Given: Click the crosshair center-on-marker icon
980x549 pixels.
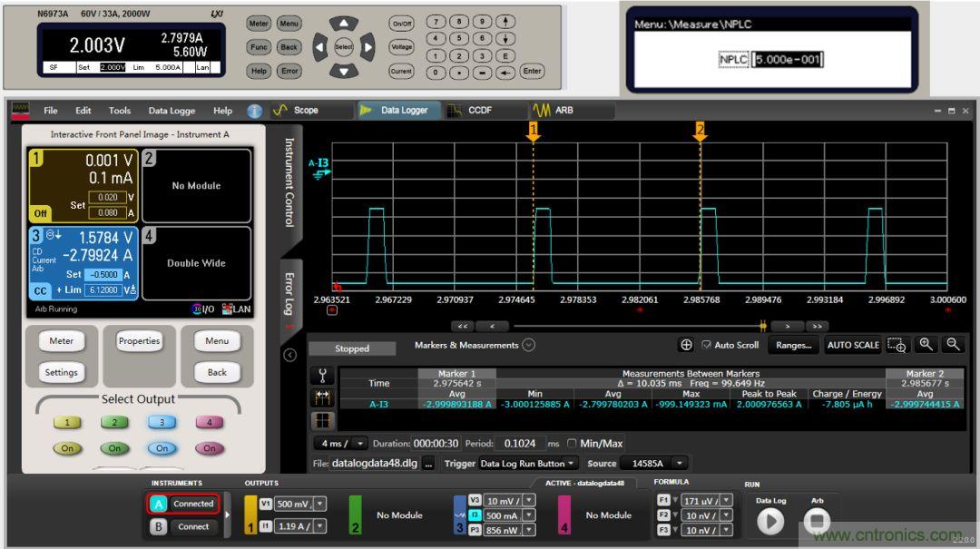Looking at the screenshot, I should 686,345.
